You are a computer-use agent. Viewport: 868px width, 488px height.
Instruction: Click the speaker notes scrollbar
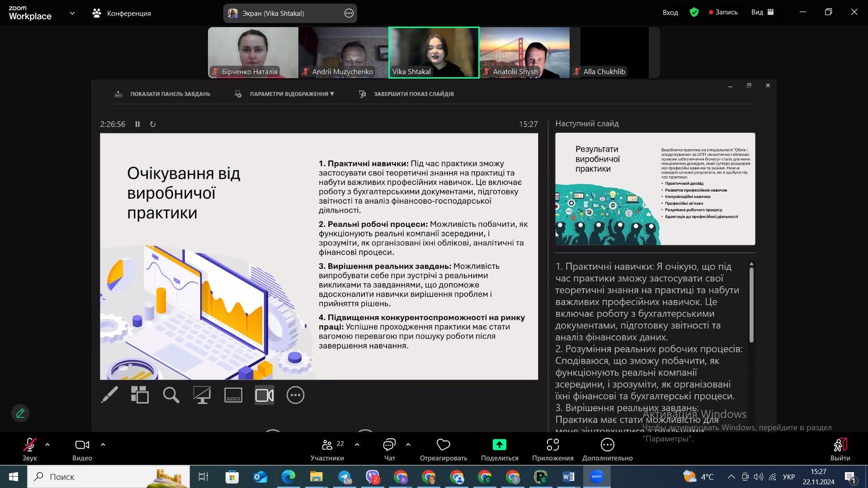tap(751, 305)
